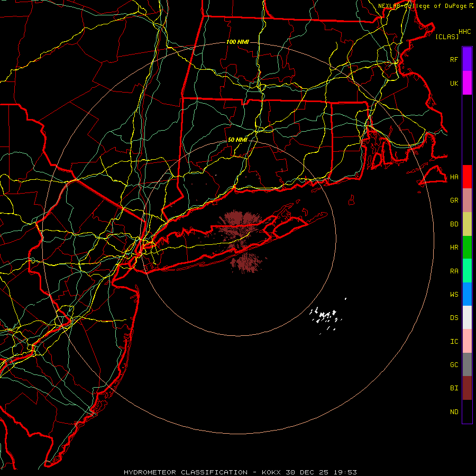Click the HHC product code text
The image size is (476, 476).
464,32
